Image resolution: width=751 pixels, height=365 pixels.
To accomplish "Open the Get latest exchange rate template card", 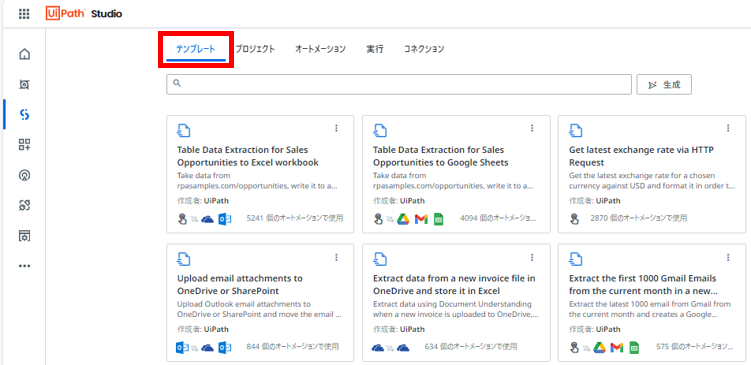I will click(652, 174).
